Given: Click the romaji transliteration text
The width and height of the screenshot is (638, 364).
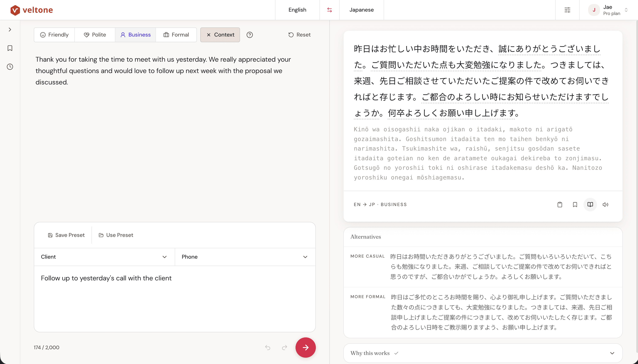Looking at the screenshot, I should pyautogui.click(x=478, y=153).
